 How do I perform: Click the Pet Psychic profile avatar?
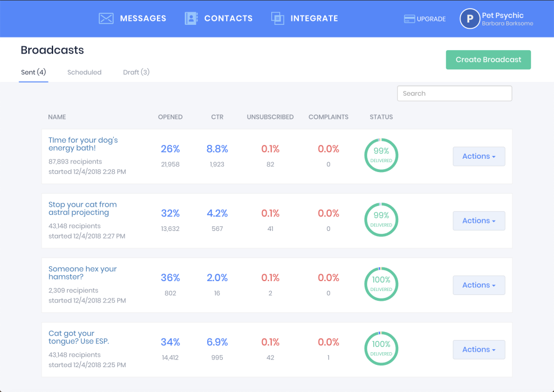point(469,18)
